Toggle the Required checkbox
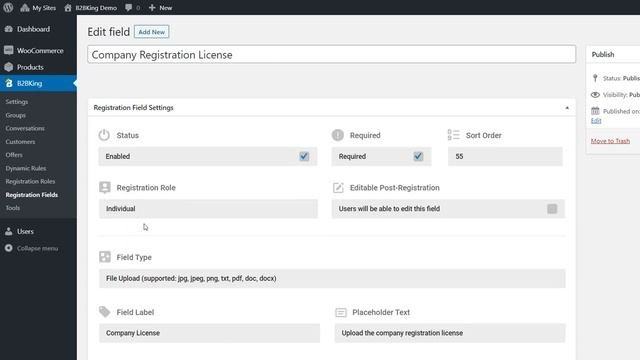Screen dimensions: 640x360 [x=418, y=156]
